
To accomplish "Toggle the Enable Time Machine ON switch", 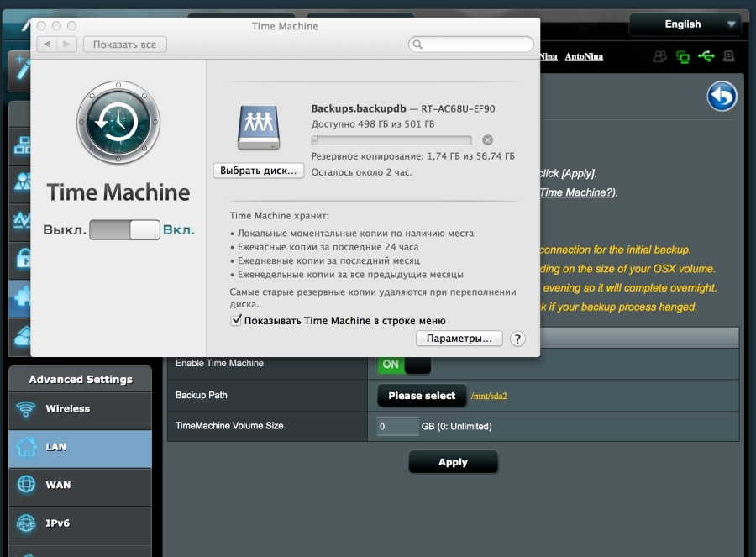I will tap(404, 365).
